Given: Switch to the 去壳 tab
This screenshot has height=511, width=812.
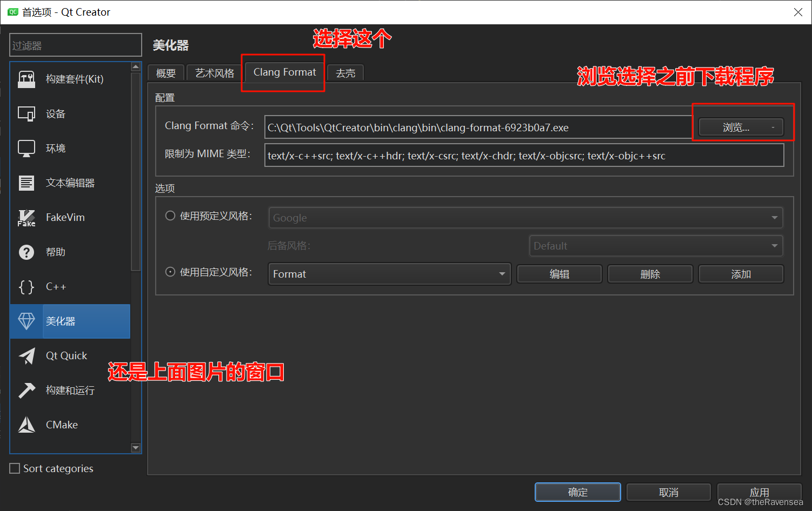Looking at the screenshot, I should point(345,73).
